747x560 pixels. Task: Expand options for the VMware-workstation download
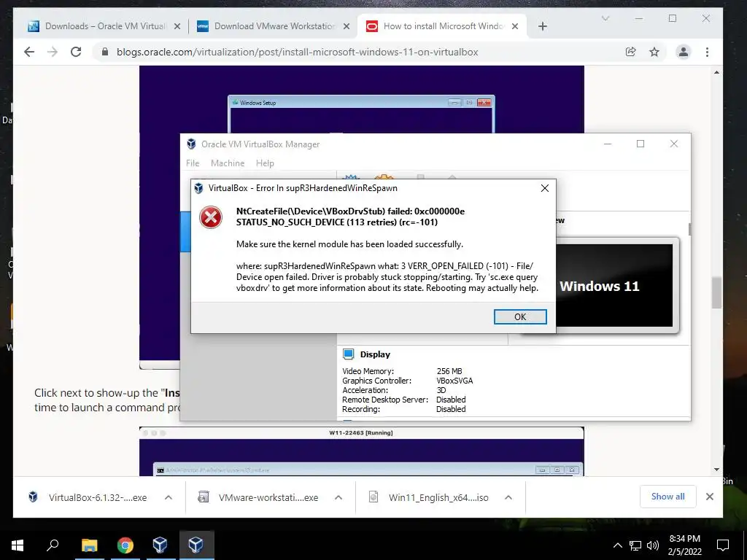[x=338, y=497]
